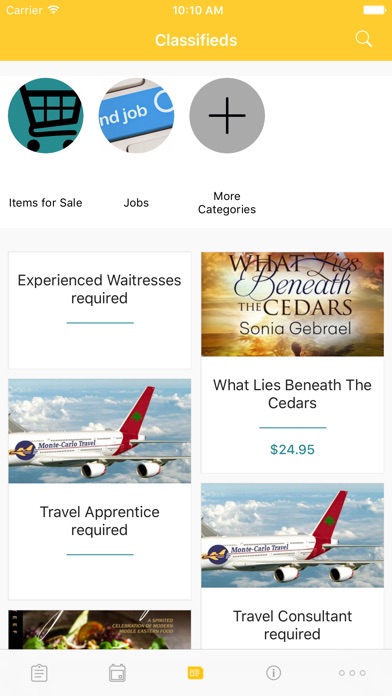This screenshot has height=696, width=392.
Task: Tap the $24.95 price text
Action: 293,450
